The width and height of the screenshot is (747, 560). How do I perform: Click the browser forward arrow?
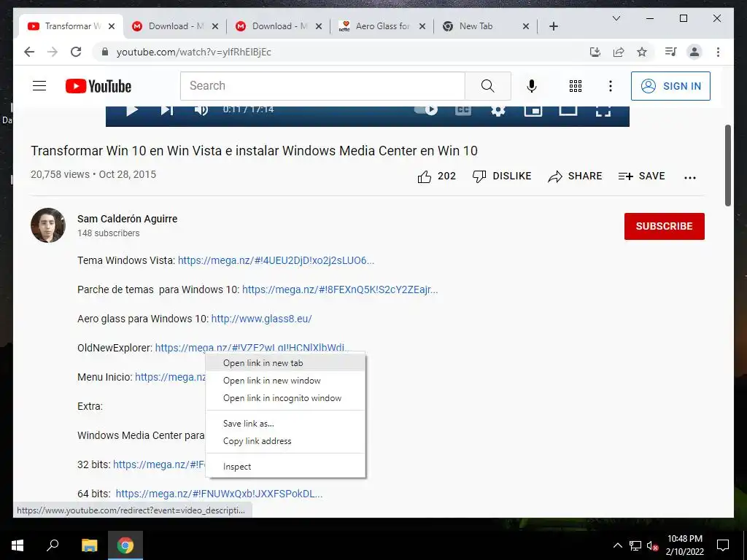pyautogui.click(x=53, y=52)
